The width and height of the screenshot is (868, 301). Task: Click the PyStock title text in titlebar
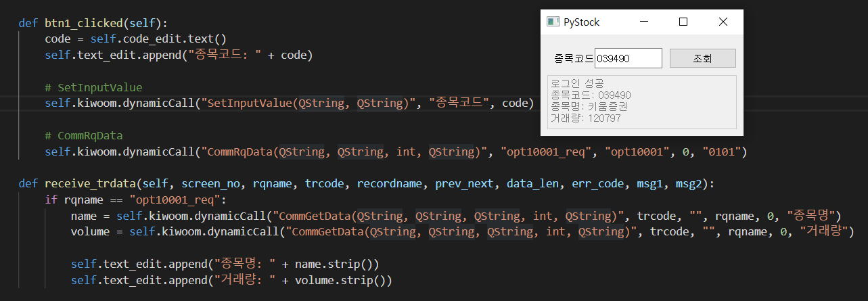pyautogui.click(x=582, y=22)
